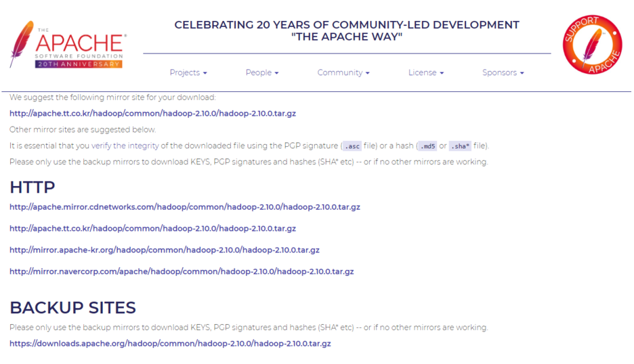This screenshot has height=364, width=634.
Task: Click the HTTP heading
Action: (x=33, y=187)
